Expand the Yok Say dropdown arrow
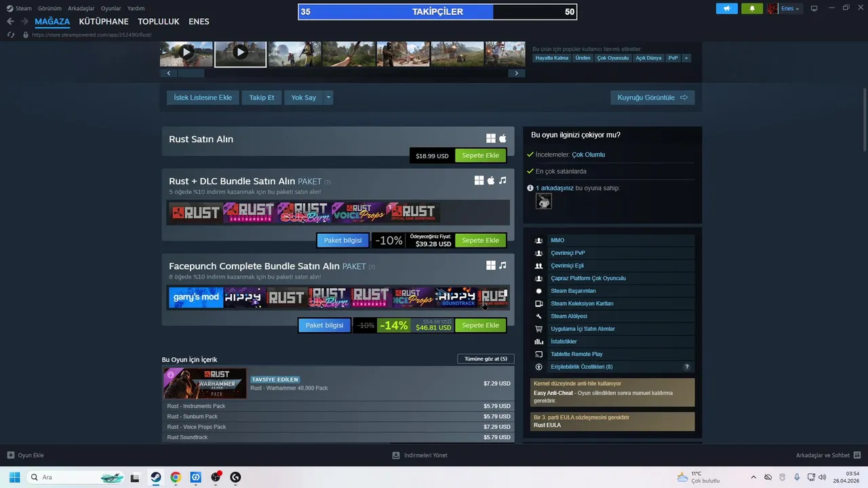868x488 pixels. [328, 98]
